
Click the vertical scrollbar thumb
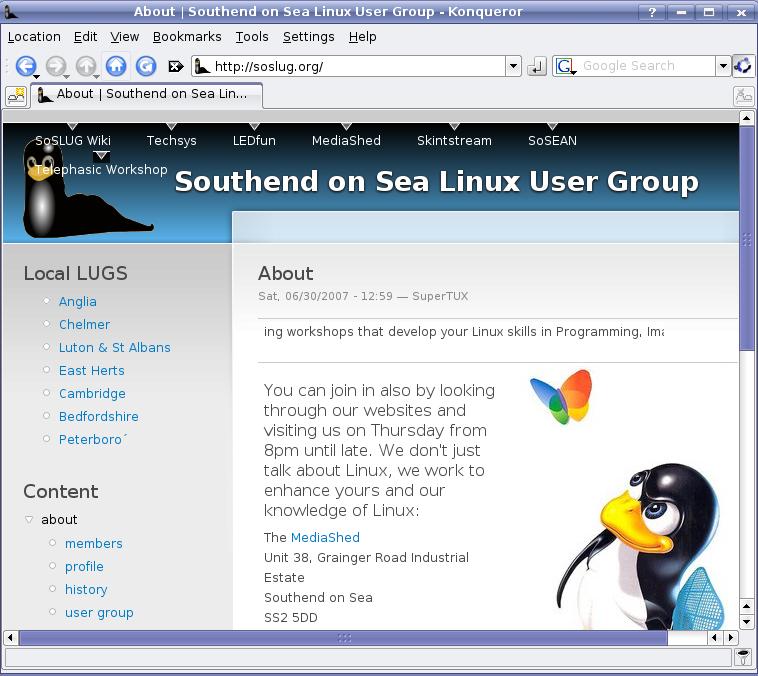point(746,237)
